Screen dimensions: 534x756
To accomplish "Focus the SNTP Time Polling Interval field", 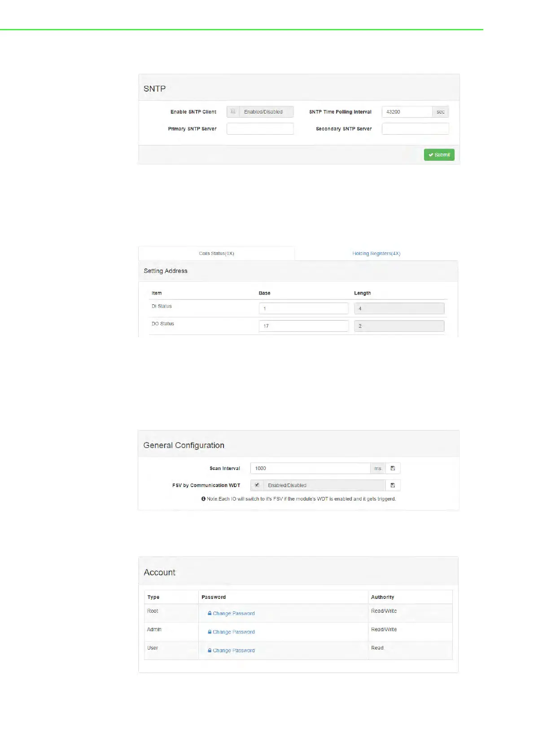I will click(x=407, y=112).
